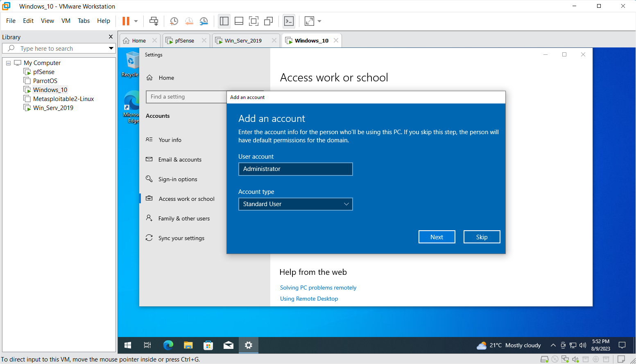
Task: Open the View menu
Action: 48,21
